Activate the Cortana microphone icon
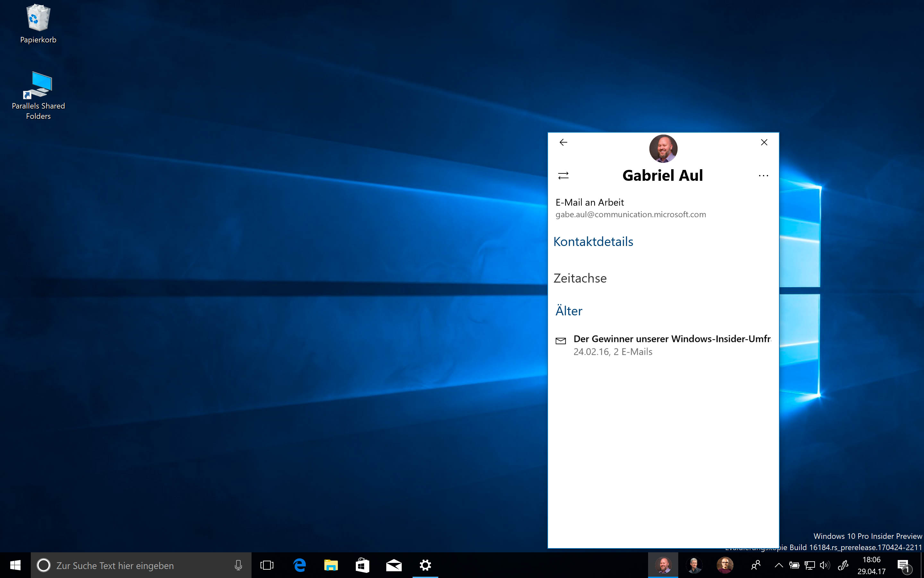This screenshot has width=924, height=578. (238, 565)
